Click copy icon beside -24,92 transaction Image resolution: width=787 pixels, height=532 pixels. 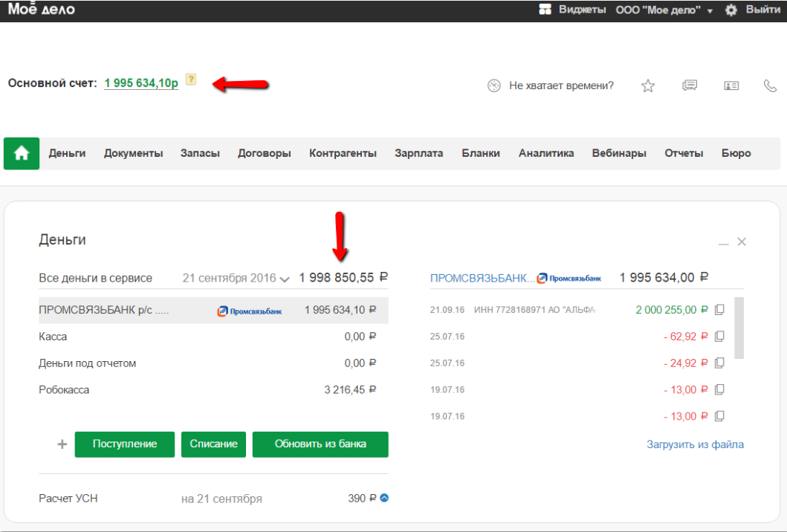point(719,363)
